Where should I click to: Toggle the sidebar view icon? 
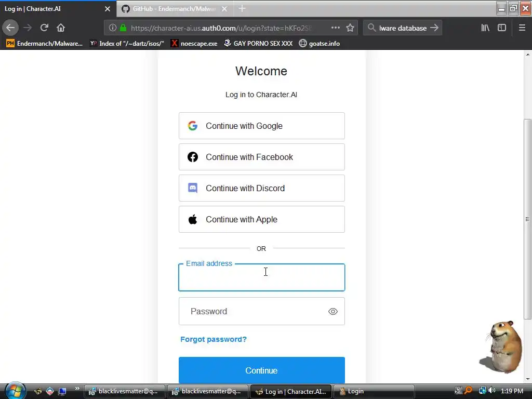pyautogui.click(x=502, y=28)
